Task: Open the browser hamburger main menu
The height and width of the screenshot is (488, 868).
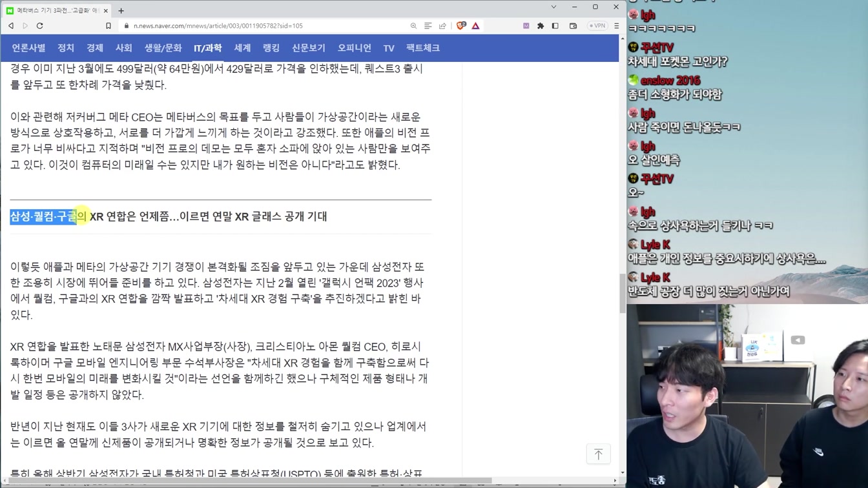Action: tap(616, 26)
